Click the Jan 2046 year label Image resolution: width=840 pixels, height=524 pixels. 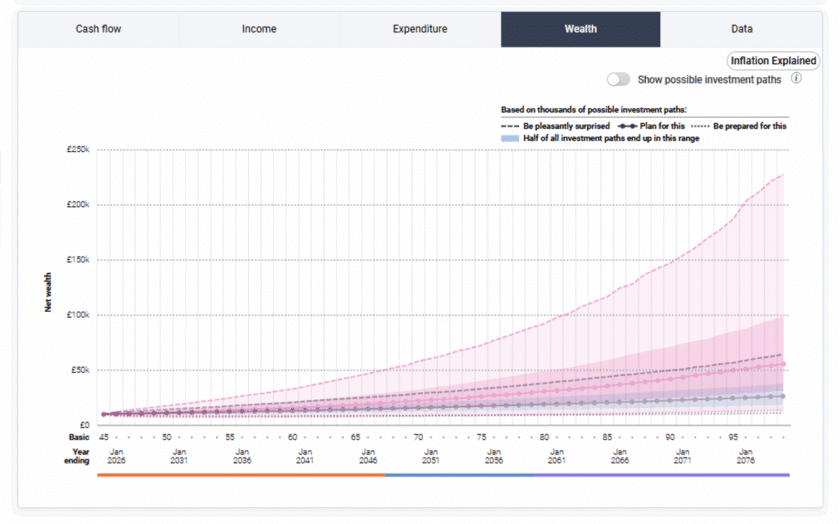click(x=368, y=456)
